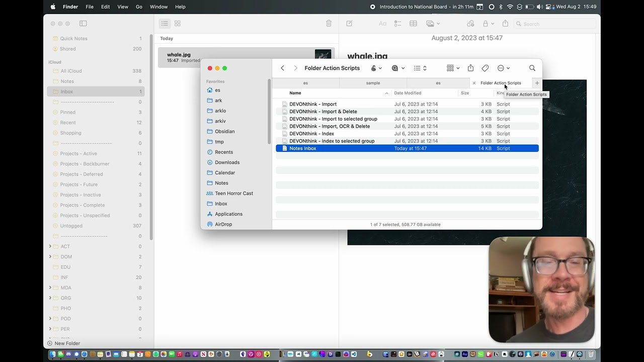Switch to the sample tab
Viewport: 644px width, 362px height.
click(373, 83)
